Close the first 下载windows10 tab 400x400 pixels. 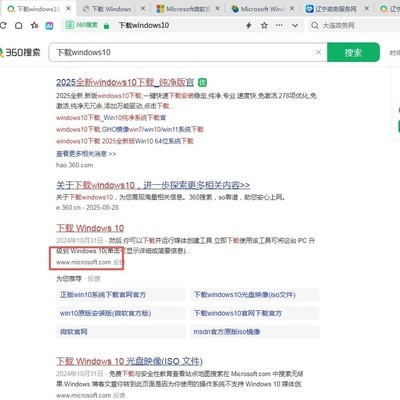[x=69, y=9]
